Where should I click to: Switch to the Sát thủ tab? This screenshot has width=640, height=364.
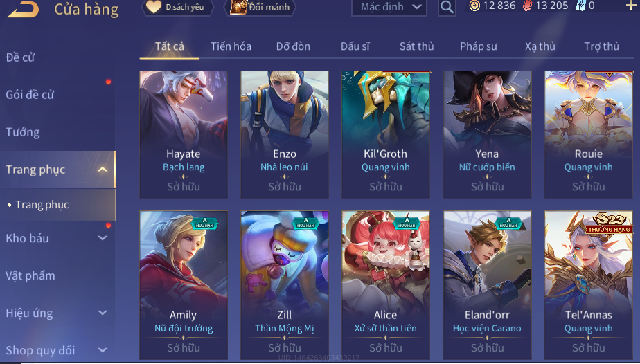416,46
